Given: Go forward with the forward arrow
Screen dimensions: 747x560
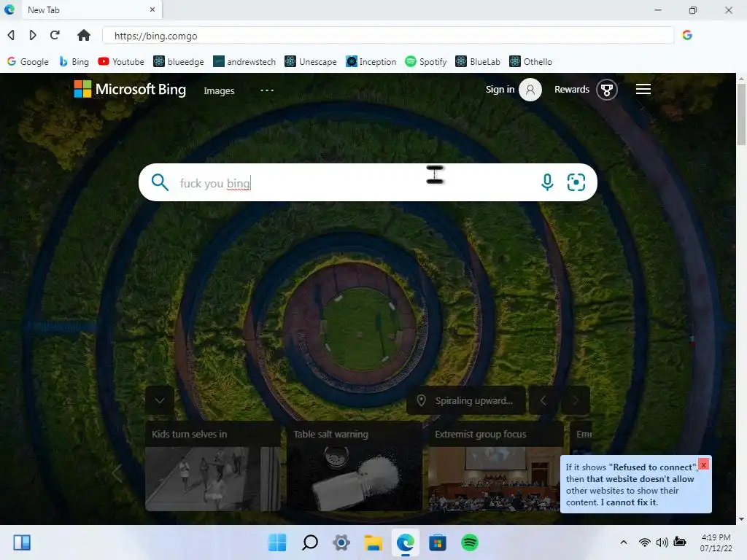Looking at the screenshot, I should pyautogui.click(x=32, y=35).
